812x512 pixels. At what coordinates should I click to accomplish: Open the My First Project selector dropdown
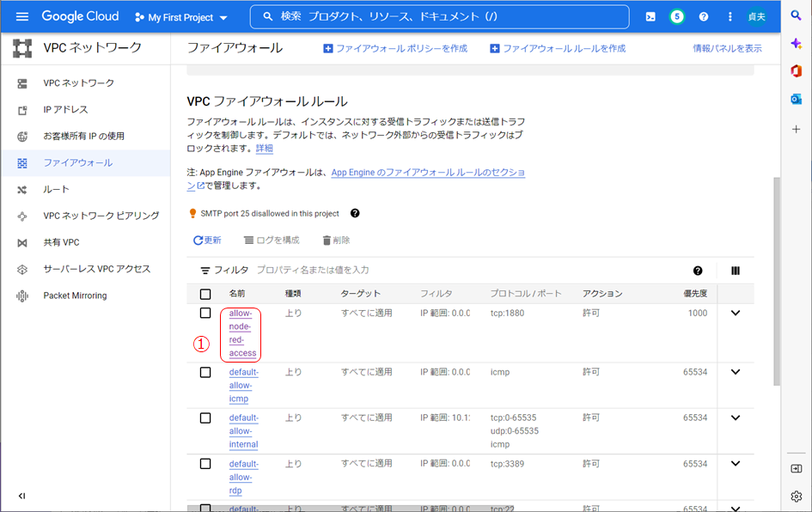click(181, 17)
